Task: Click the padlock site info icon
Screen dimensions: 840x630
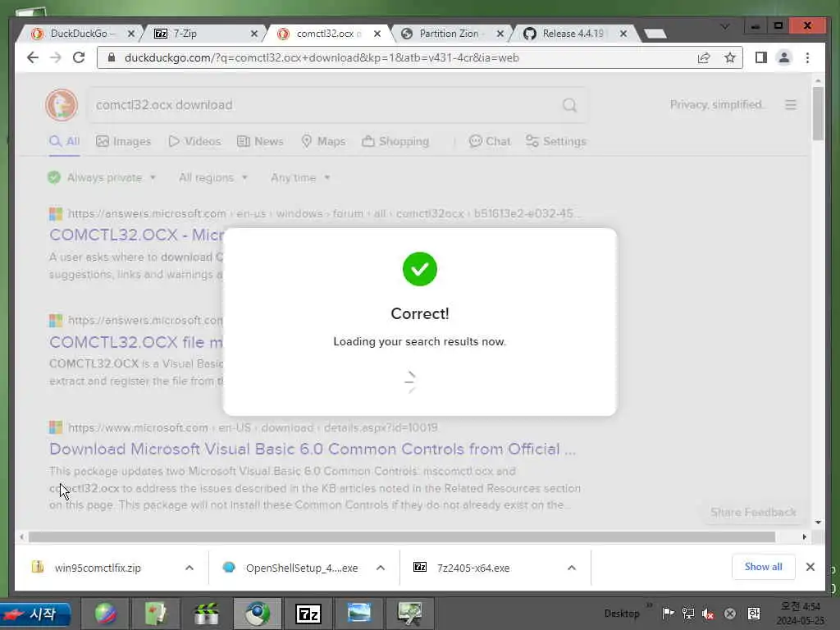Action: point(112,58)
